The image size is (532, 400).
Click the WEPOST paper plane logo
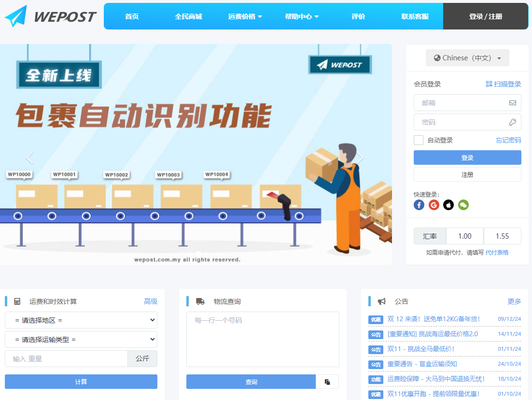click(x=16, y=16)
